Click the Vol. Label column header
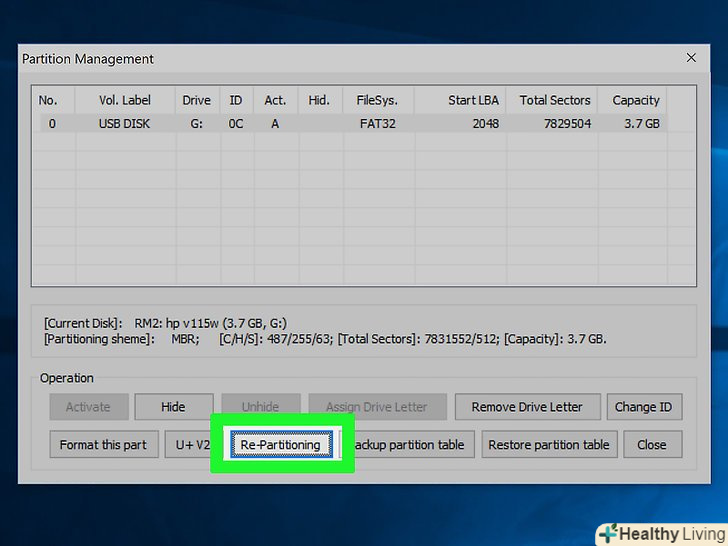Viewport: 728px width, 546px height. click(x=125, y=100)
